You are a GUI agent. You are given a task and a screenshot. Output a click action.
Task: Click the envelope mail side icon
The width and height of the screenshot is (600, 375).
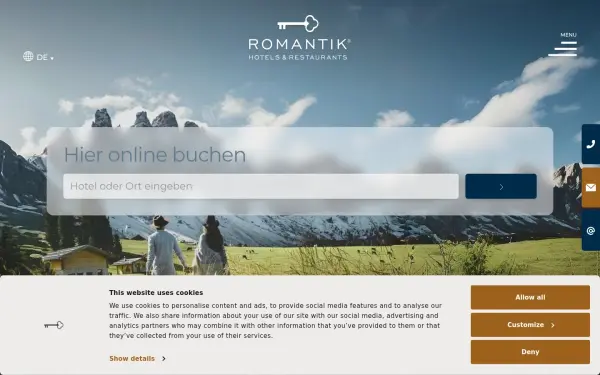[x=591, y=188]
